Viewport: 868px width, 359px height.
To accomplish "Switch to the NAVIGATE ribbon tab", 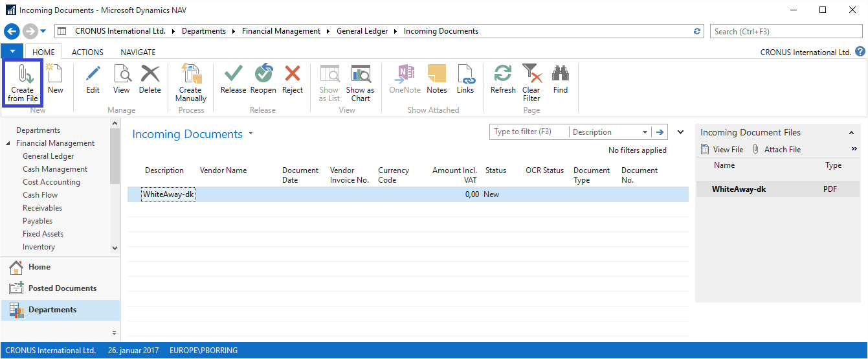I will (138, 52).
